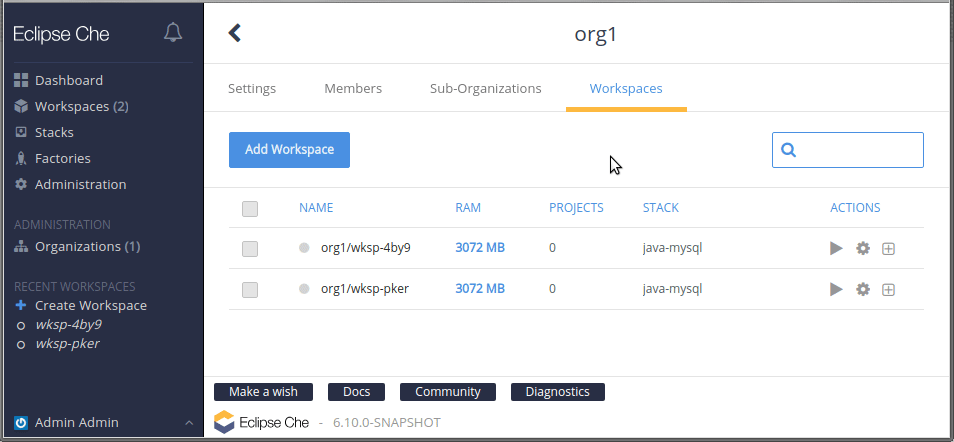This screenshot has height=442, width=954.
Task: Click the plus icon beside Create Workspace
Action: tap(21, 305)
